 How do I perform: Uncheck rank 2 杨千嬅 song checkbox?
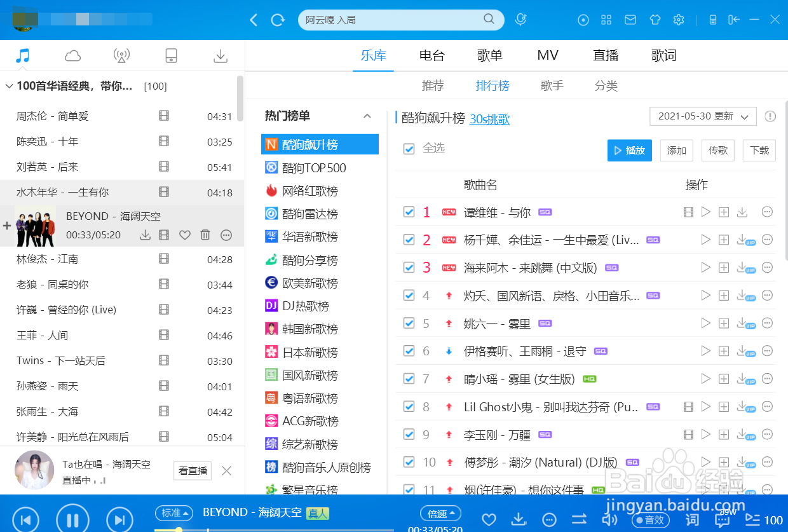click(409, 240)
